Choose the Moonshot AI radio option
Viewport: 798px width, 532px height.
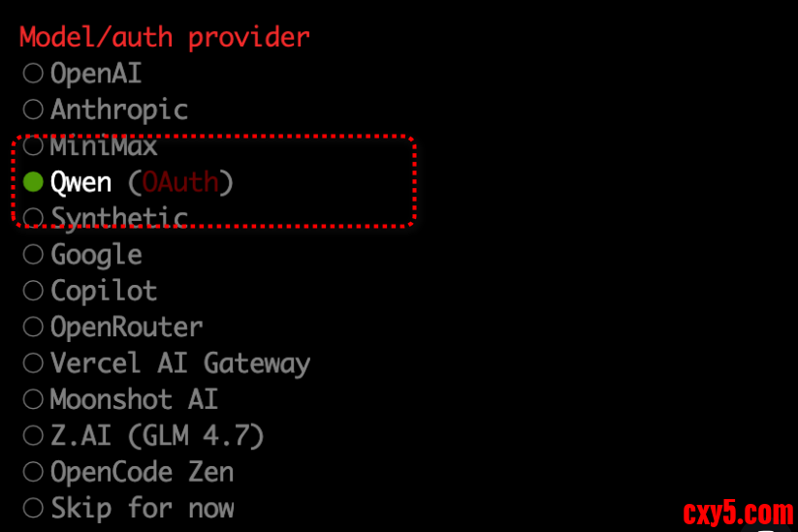(x=33, y=399)
